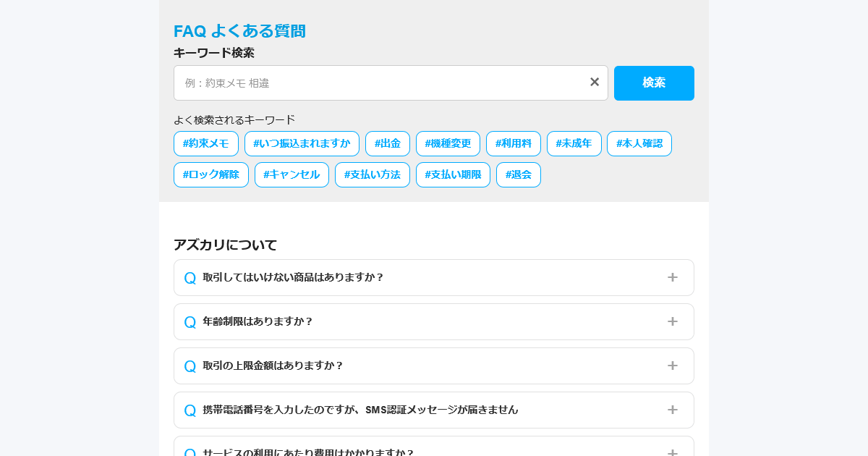The width and height of the screenshot is (868, 456).
Task: Select the #未成年 keyword tag
Action: [574, 143]
